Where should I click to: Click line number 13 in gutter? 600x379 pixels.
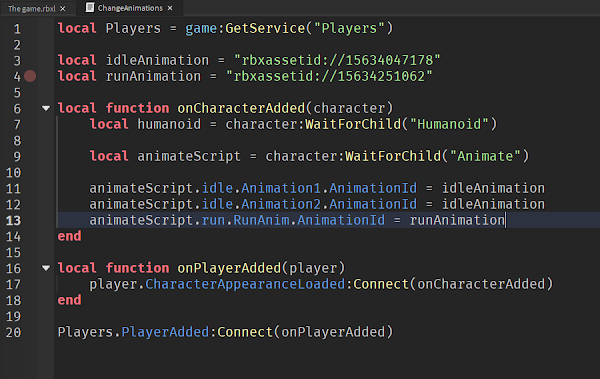(x=13, y=221)
